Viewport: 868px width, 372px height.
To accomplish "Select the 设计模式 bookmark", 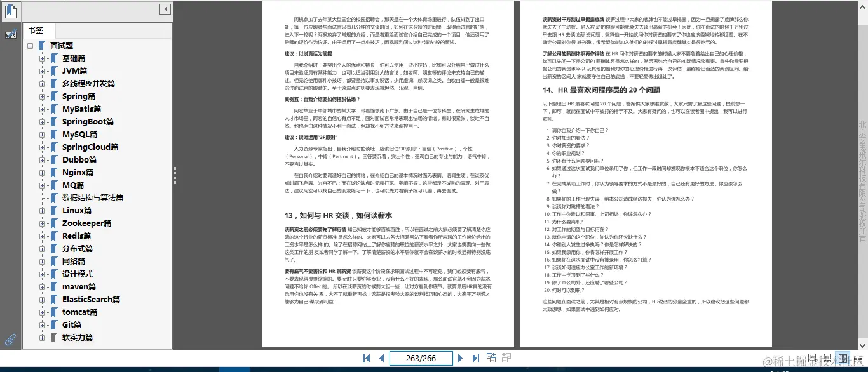I will pyautogui.click(x=78, y=274).
